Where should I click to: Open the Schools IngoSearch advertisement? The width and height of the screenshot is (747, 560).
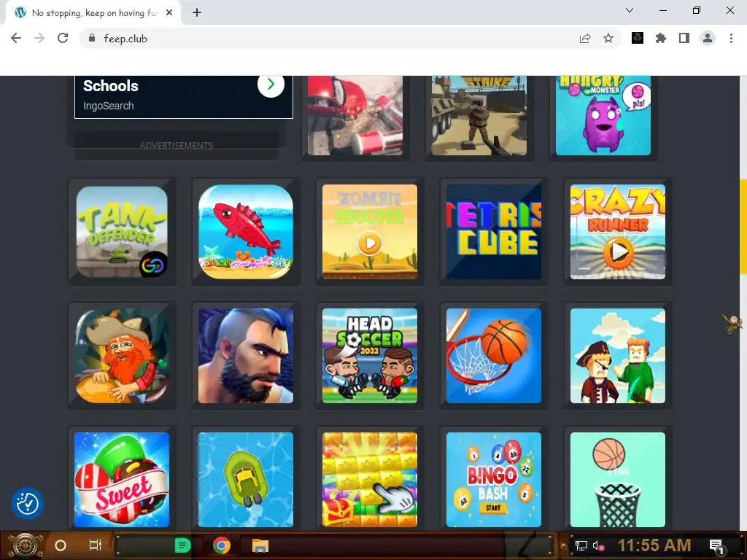click(x=184, y=97)
